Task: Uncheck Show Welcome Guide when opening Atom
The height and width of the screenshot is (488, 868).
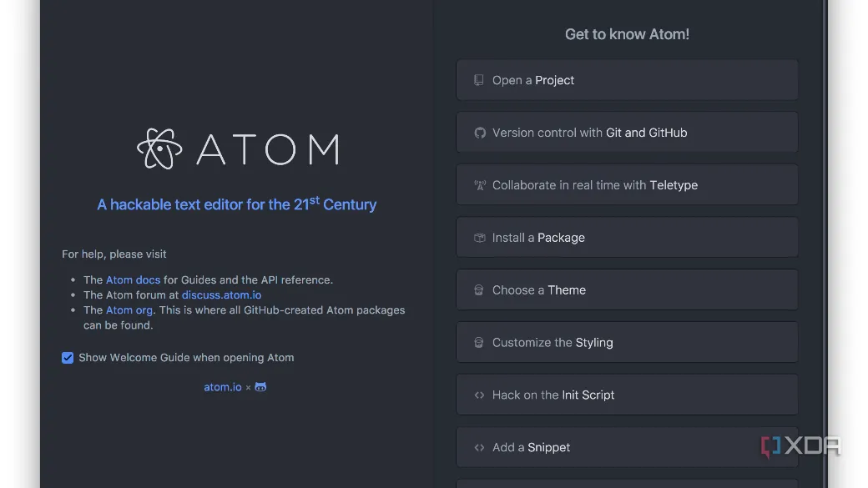Action: click(x=68, y=358)
